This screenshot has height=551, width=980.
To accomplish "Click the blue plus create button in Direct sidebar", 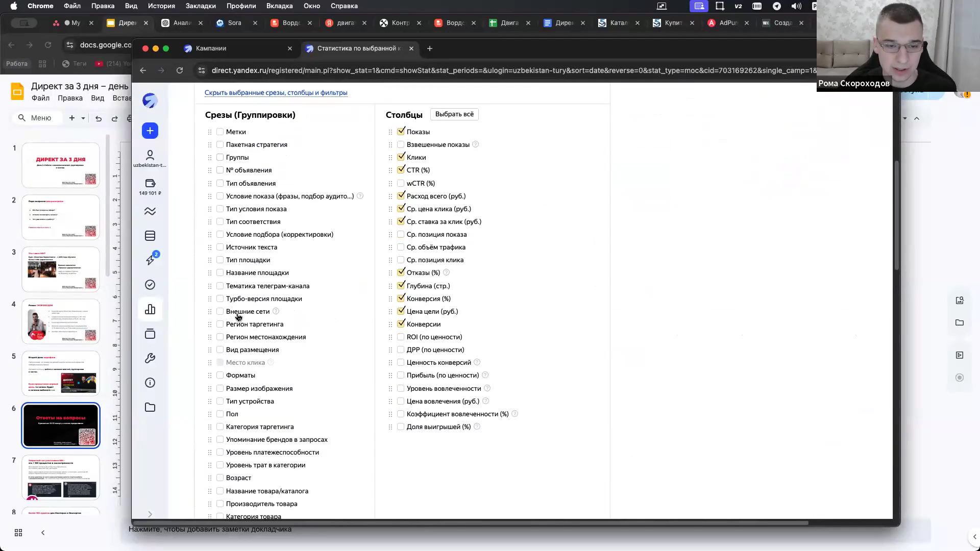I will (x=150, y=131).
